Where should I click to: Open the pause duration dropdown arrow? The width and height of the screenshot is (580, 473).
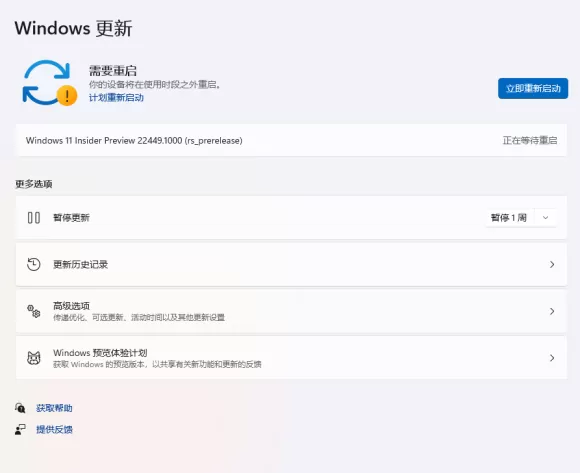[x=545, y=217]
